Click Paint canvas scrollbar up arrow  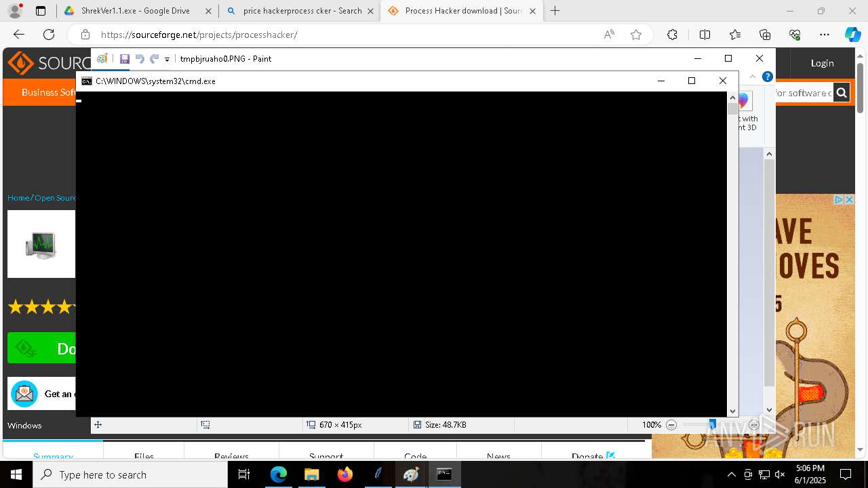click(769, 155)
